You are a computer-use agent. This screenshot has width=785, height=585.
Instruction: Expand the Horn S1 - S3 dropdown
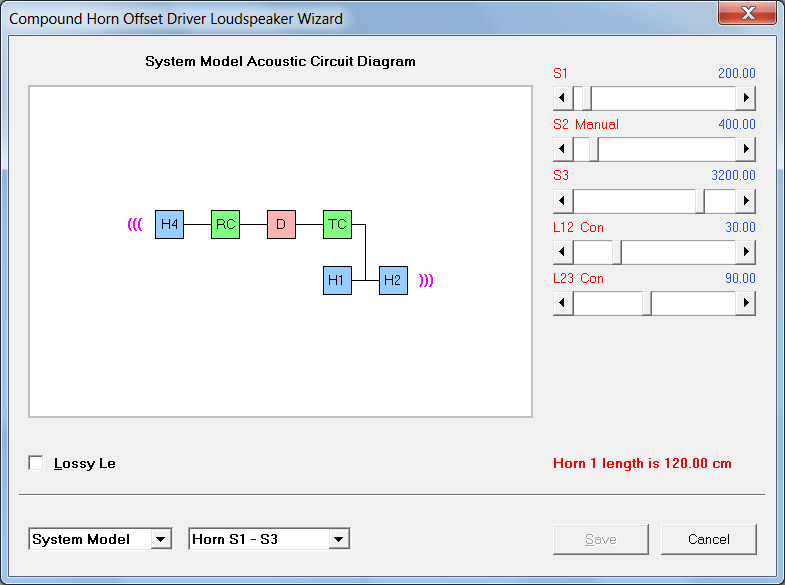(x=269, y=539)
